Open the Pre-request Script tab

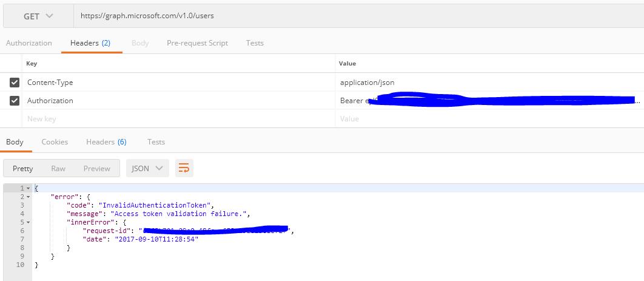[197, 43]
